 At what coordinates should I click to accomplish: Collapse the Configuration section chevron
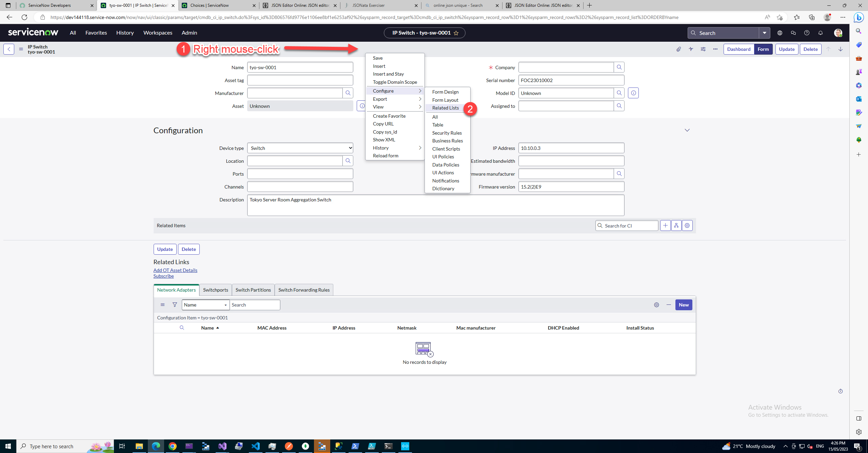click(x=687, y=130)
